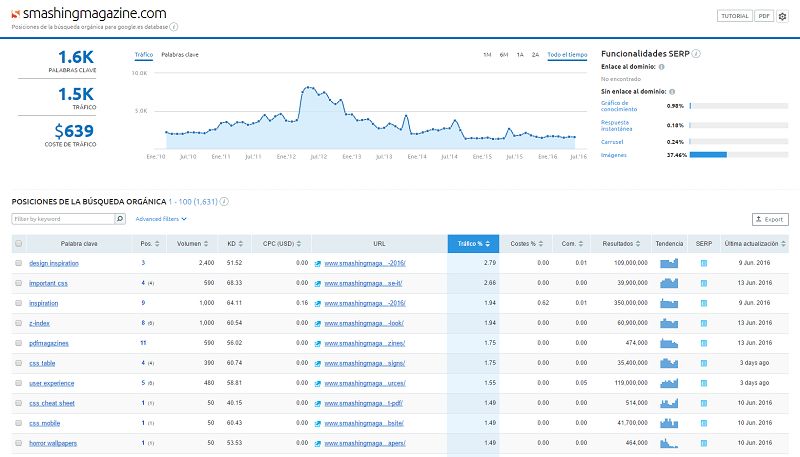Screen dimensions: 800x457
Task: Switch chart to Palabras clave tab
Action: [x=180, y=55]
